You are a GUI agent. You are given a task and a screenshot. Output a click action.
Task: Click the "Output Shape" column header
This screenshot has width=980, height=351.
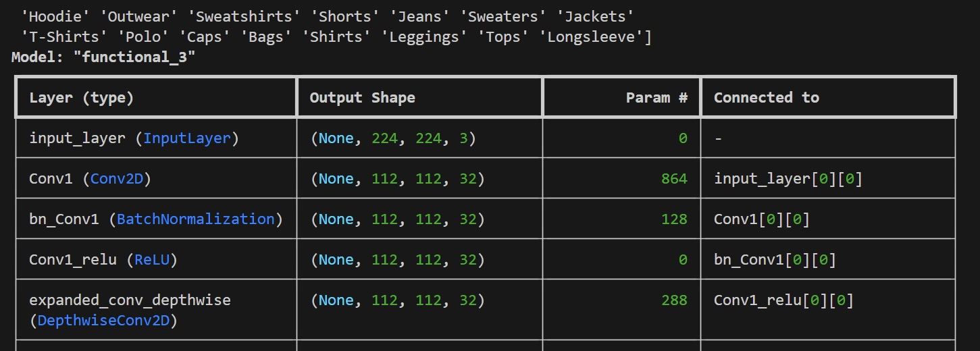[362, 98]
